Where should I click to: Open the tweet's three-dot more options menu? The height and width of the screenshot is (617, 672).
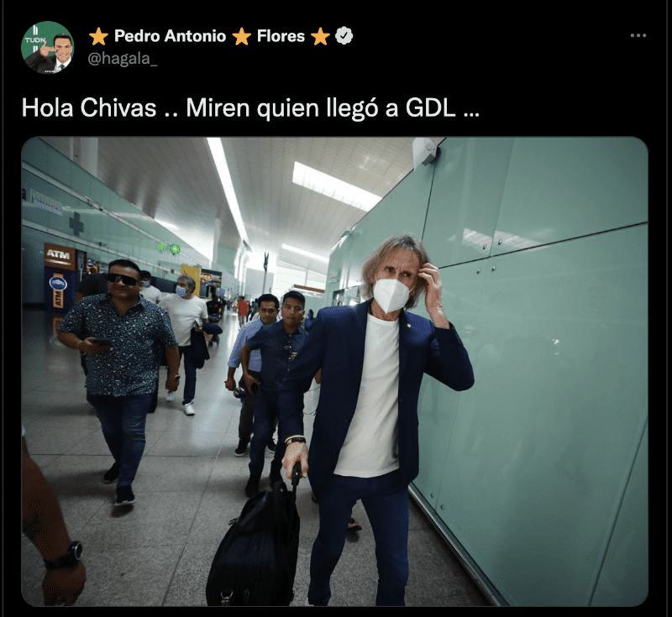pos(638,35)
